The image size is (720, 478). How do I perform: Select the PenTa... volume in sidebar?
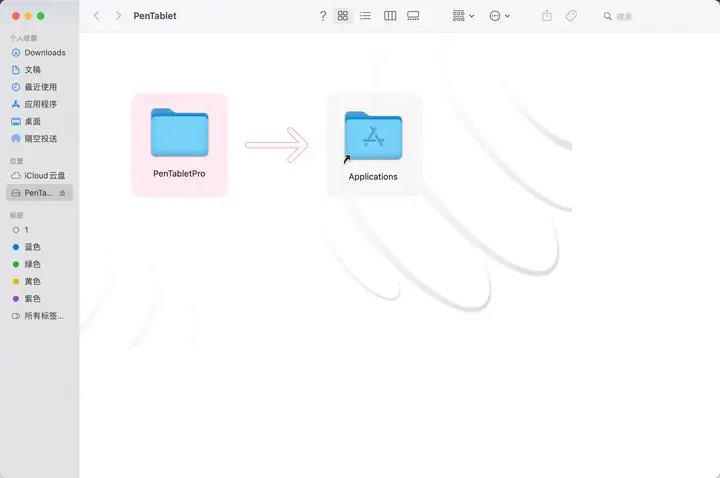[x=39, y=193]
